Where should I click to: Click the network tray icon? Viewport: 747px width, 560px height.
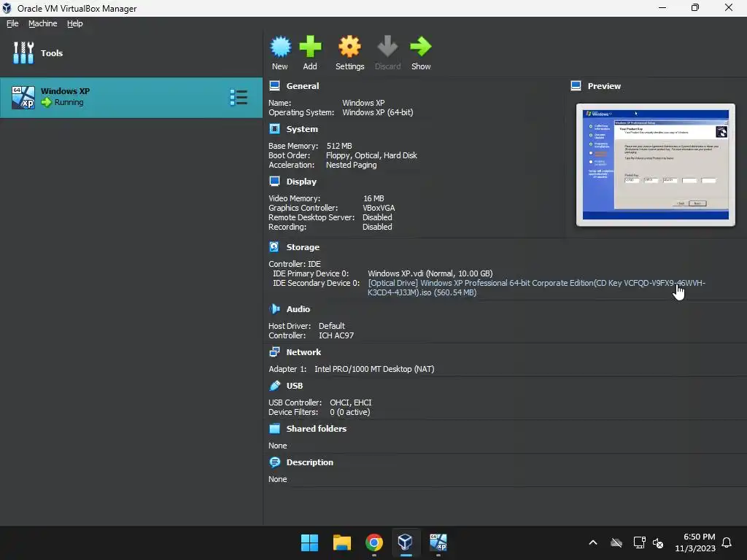tap(639, 542)
